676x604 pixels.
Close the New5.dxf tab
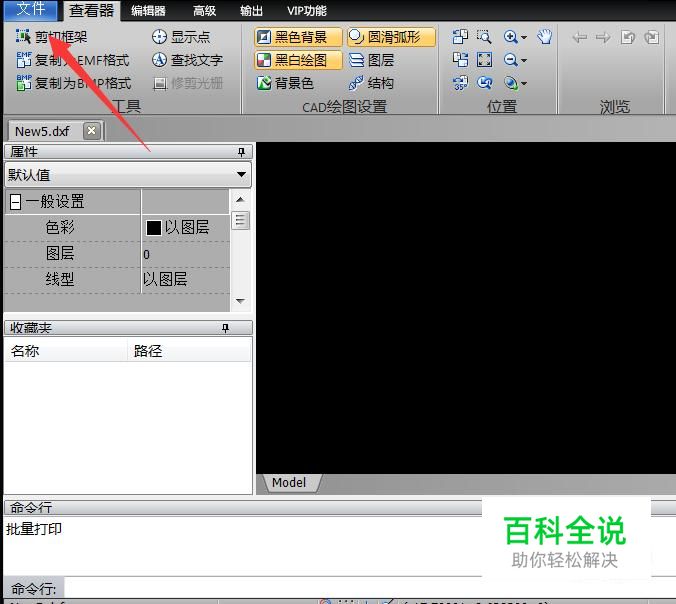pos(91,131)
